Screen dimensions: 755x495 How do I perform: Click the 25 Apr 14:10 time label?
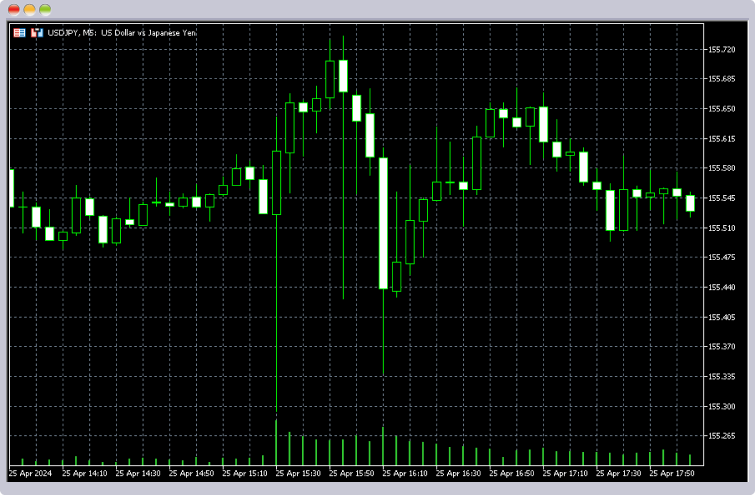click(83, 473)
